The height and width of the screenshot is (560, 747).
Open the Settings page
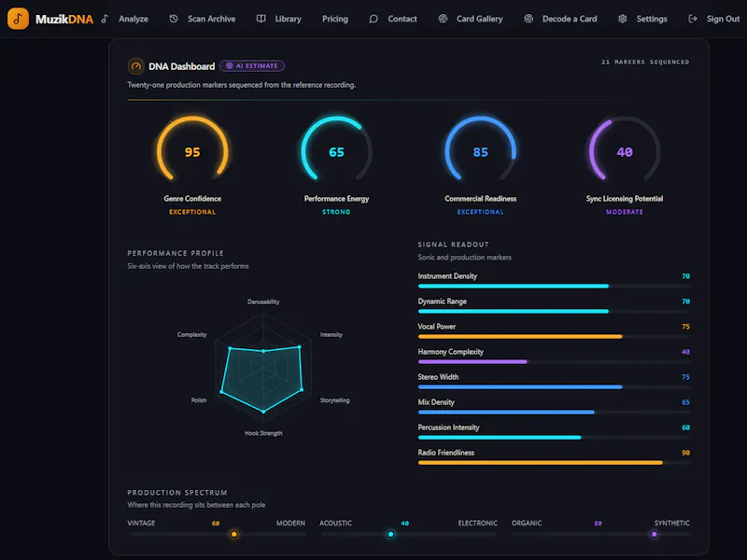point(652,19)
